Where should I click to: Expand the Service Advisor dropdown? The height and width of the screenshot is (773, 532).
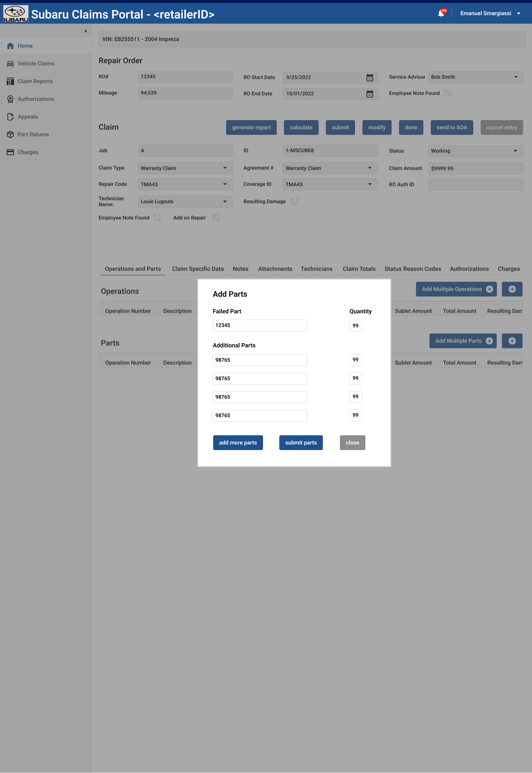click(x=475, y=77)
